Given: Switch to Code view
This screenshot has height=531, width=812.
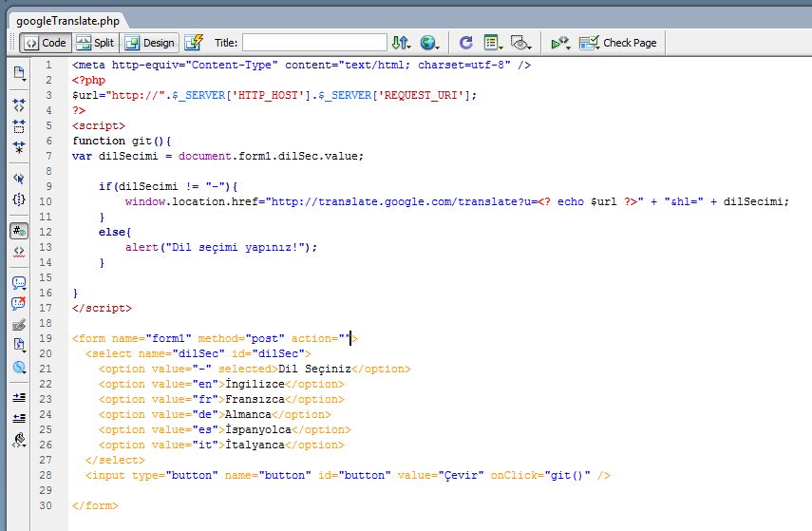Looking at the screenshot, I should tap(45, 43).
